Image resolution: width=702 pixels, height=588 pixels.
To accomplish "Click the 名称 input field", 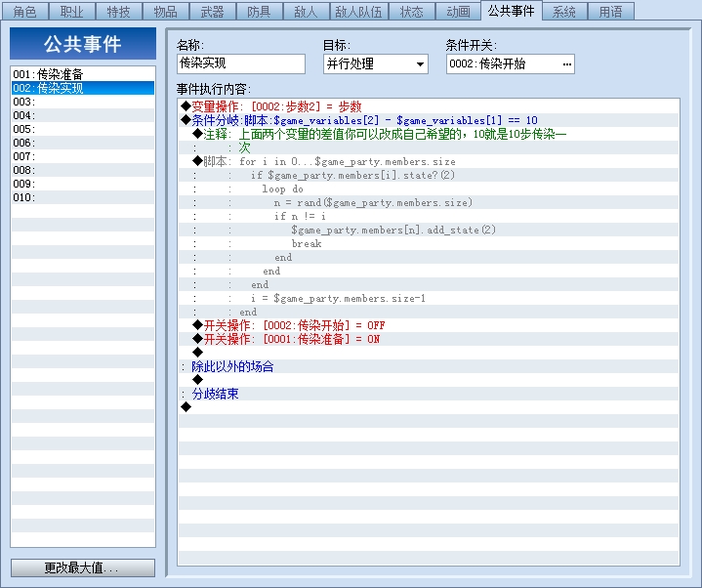I will click(241, 63).
